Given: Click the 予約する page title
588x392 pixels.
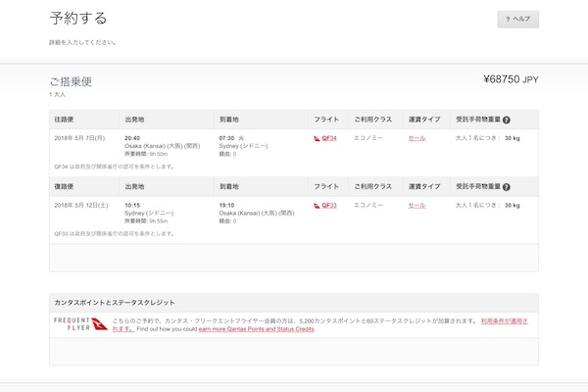Looking at the screenshot, I should click(x=78, y=18).
